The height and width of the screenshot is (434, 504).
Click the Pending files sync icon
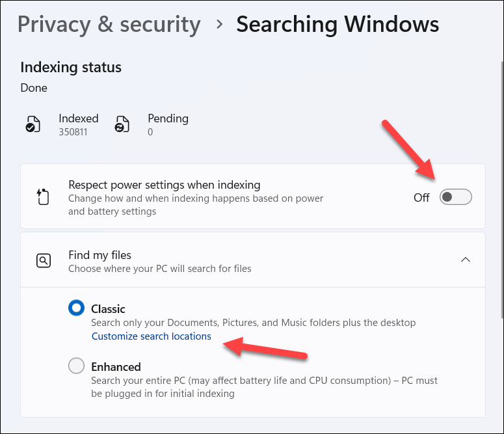(122, 124)
